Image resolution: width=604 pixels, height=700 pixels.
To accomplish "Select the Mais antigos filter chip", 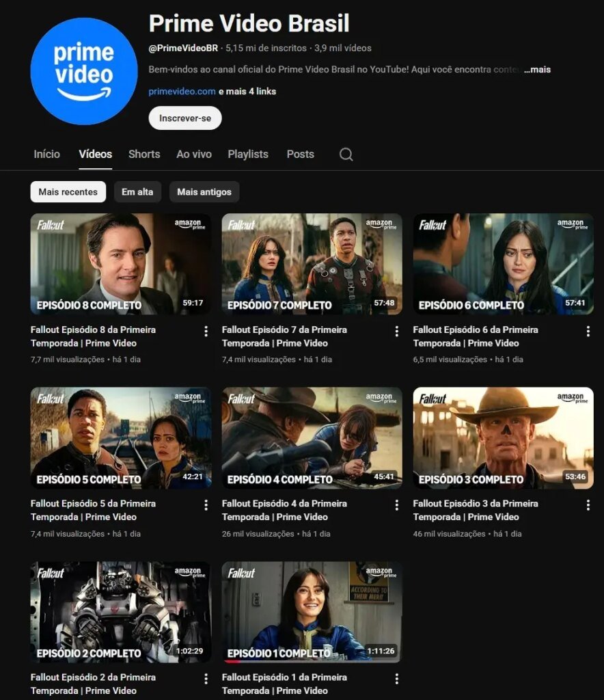I will [x=204, y=192].
